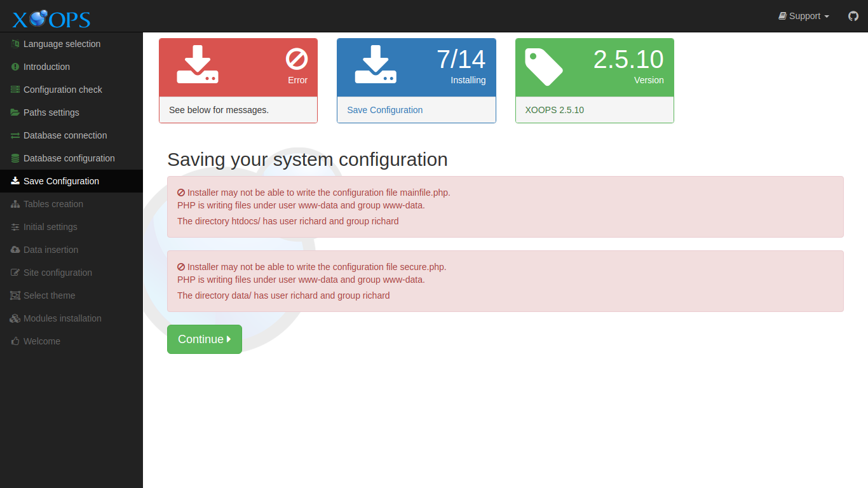
Task: Select the folder icon beside Paths settings
Action: tap(14, 112)
